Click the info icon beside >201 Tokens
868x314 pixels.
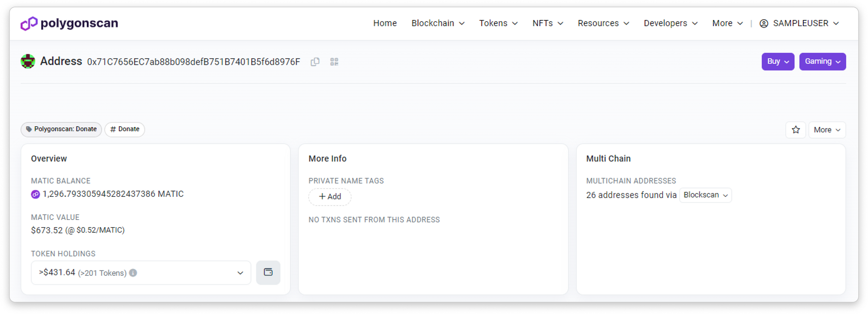(133, 273)
